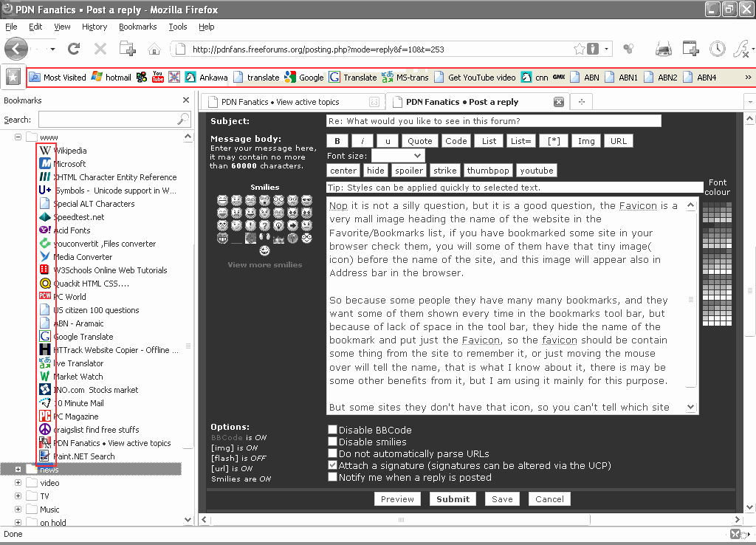Insert spoiler tag button
Image resolution: width=756 pixels, height=545 pixels.
click(x=409, y=171)
